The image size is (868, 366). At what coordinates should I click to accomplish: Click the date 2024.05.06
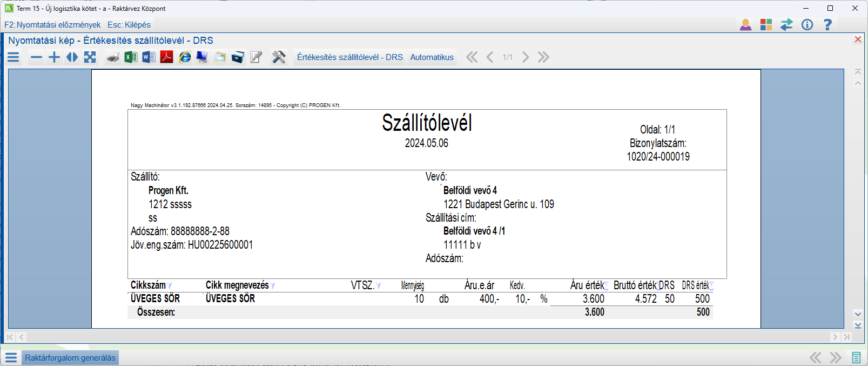427,143
